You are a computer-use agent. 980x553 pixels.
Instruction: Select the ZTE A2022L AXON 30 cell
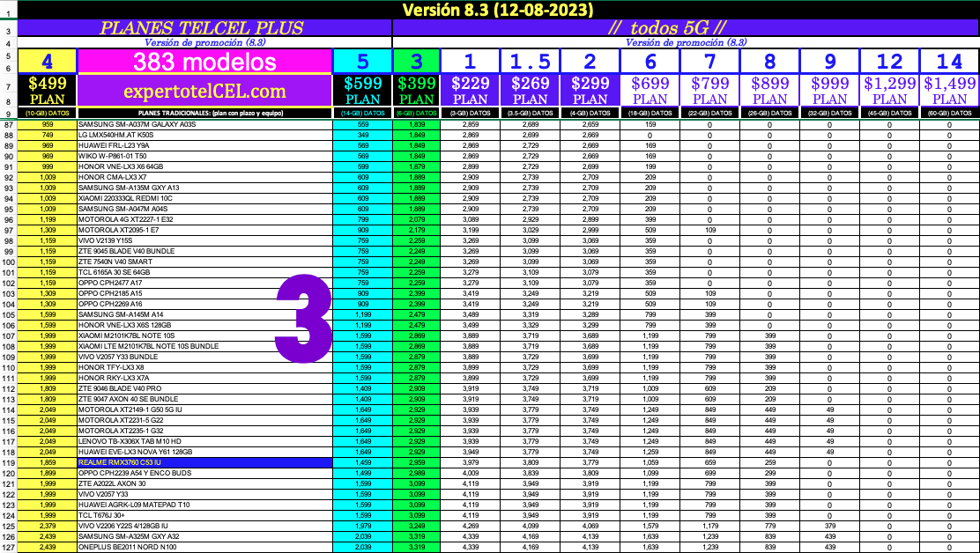pyautogui.click(x=204, y=484)
